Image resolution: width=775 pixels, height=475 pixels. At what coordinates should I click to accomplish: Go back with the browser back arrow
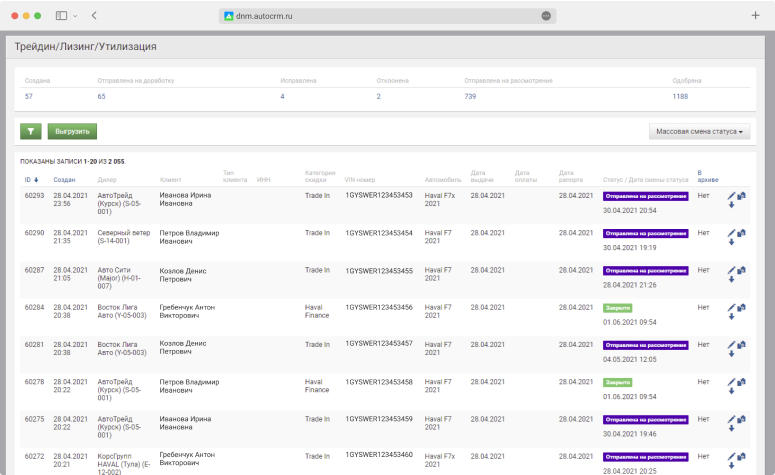pyautogui.click(x=93, y=16)
